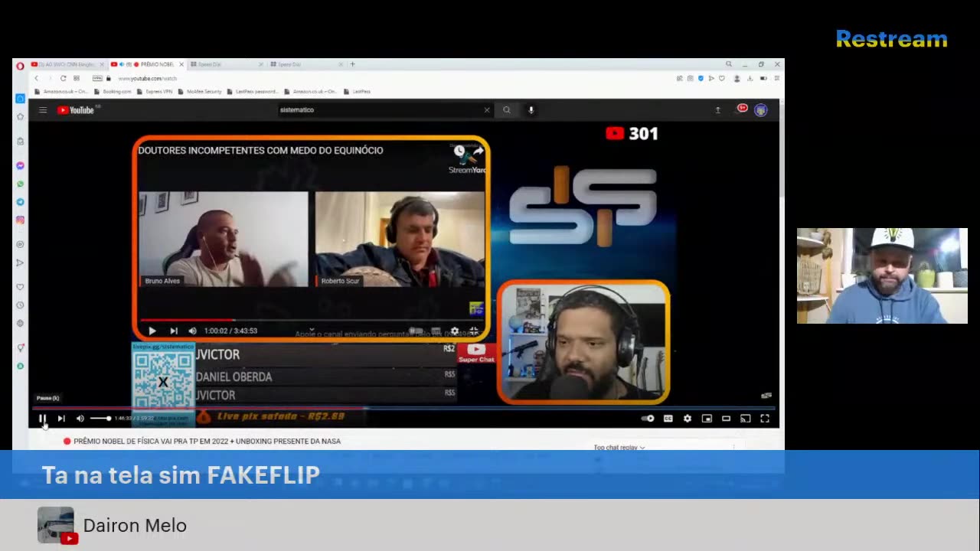
Task: Click the video title PRÊMIO NOBEL DE FÍSICA
Action: 207,442
